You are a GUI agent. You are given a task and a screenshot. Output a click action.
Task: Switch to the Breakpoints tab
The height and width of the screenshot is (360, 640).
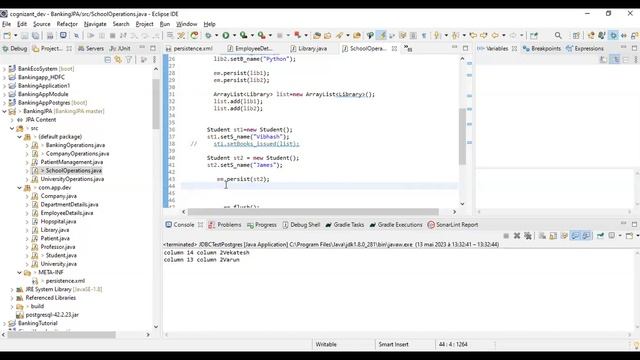542,49
